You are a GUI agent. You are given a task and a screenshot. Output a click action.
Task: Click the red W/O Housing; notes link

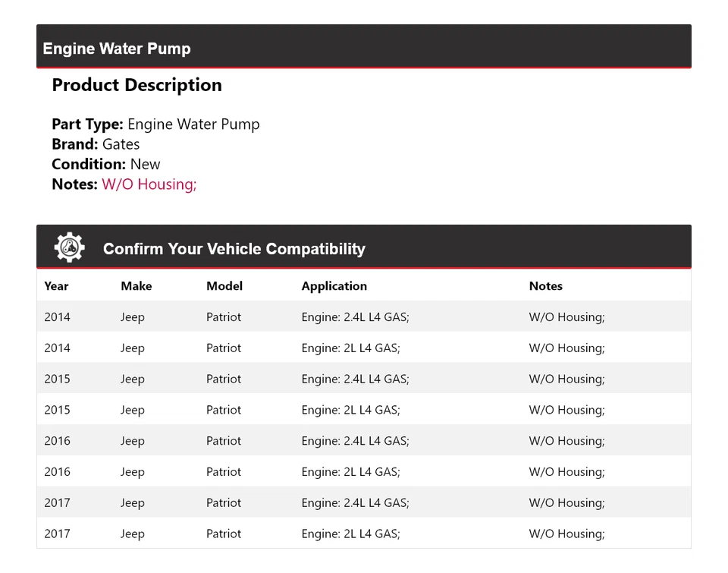coord(149,184)
